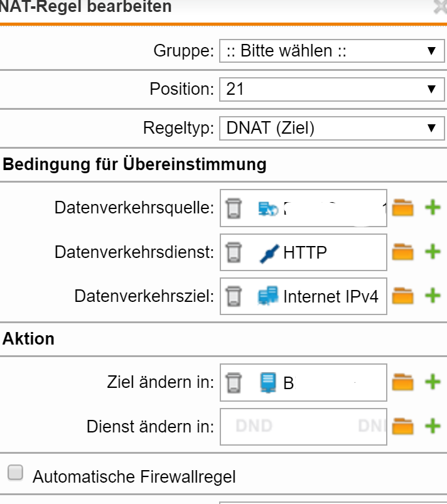The height and width of the screenshot is (504, 447).
Task: Remove Internet IPv4 destination via trash icon
Action: 234,296
